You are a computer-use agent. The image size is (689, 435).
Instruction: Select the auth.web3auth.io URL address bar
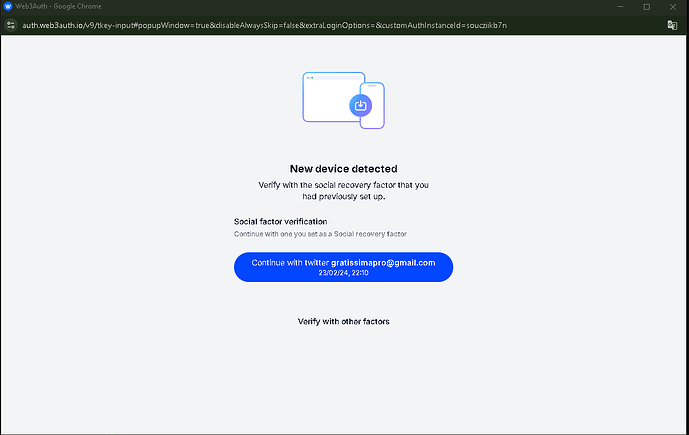(x=265, y=25)
